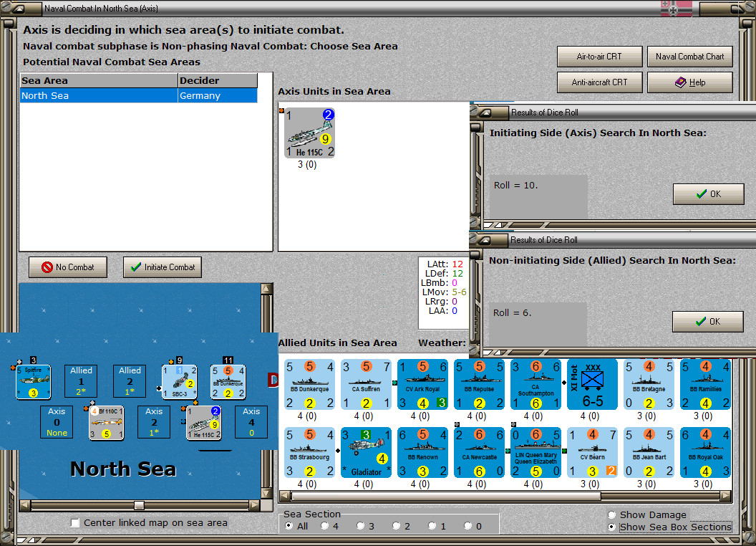The height and width of the screenshot is (546, 756).
Task: Click the Allied units list scroll-left arrow
Action: 286,496
